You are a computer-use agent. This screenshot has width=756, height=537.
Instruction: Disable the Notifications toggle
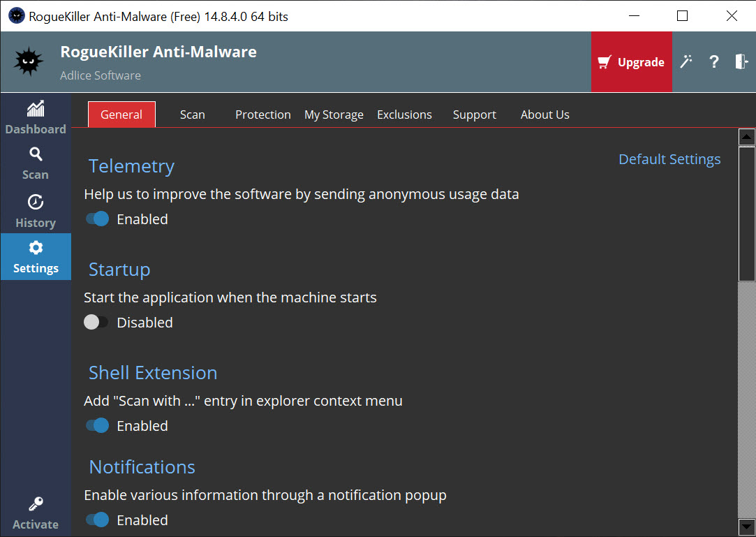pos(98,520)
